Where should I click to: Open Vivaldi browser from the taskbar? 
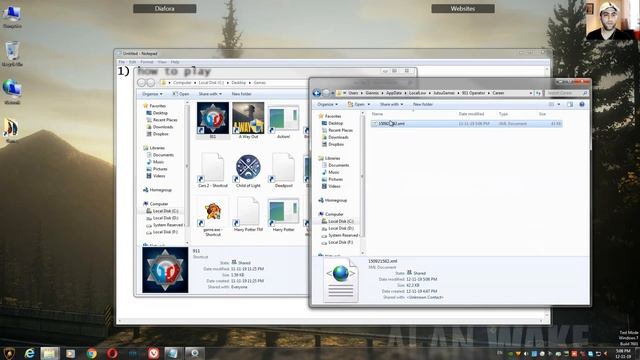click(153, 353)
